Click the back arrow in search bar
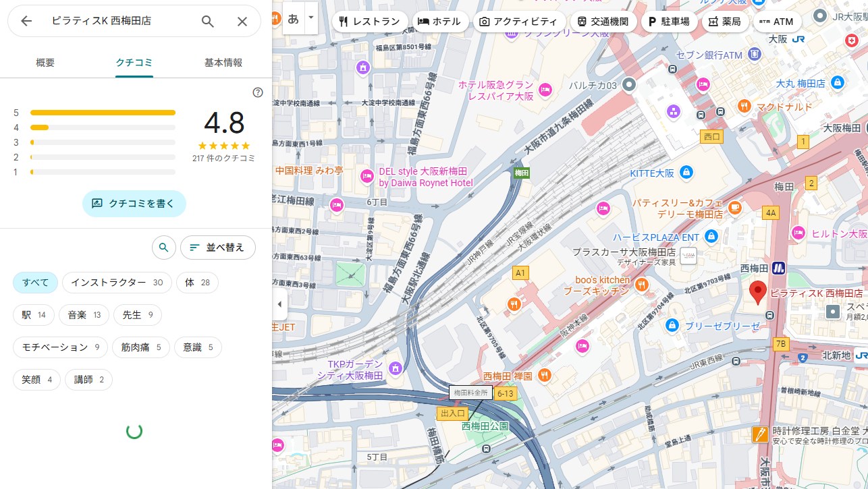This screenshot has width=868, height=489. tap(26, 21)
